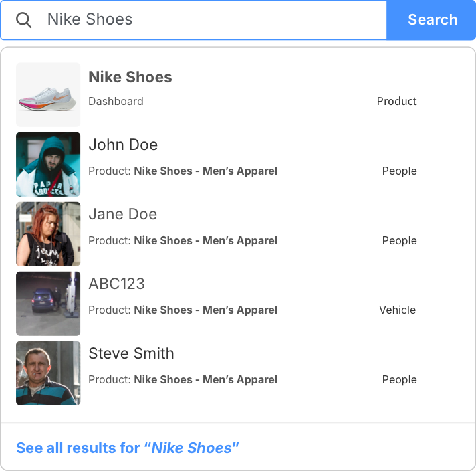Select the John Doe result name
Image resolution: width=476 pixels, height=471 pixels.
point(123,145)
